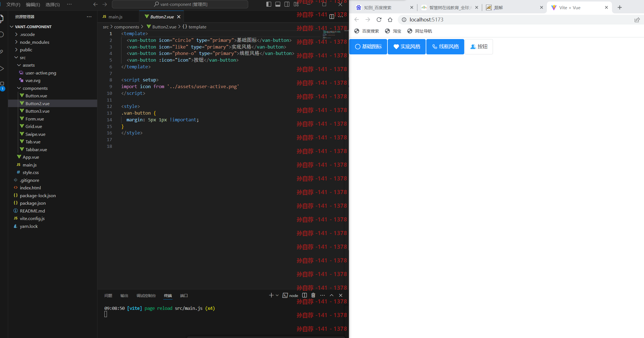Open the share page icon in address bar

637,20
